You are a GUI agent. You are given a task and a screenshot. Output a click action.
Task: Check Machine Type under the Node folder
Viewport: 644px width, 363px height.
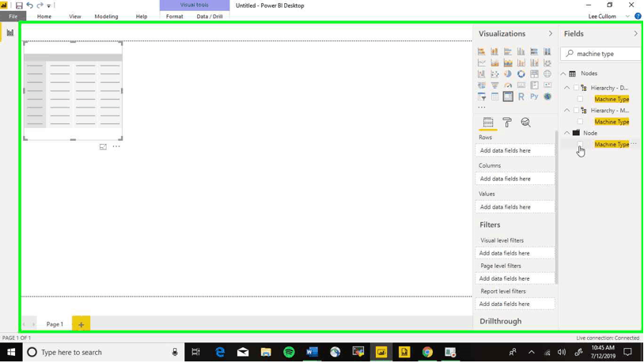[580, 144]
